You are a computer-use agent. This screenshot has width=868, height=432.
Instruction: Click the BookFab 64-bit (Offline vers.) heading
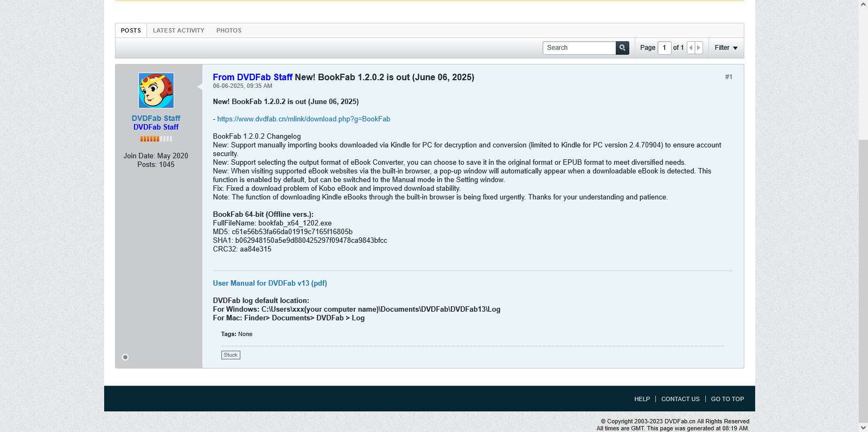click(263, 214)
